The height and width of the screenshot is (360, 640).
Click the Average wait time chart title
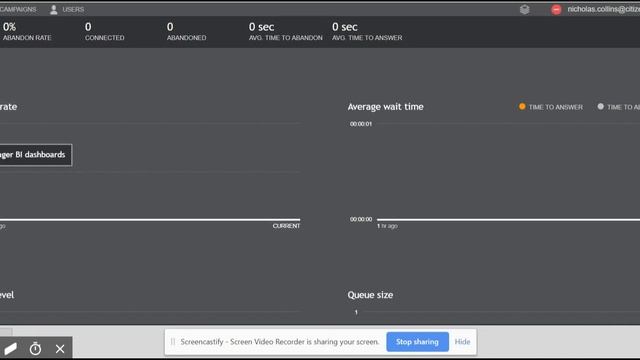click(385, 107)
